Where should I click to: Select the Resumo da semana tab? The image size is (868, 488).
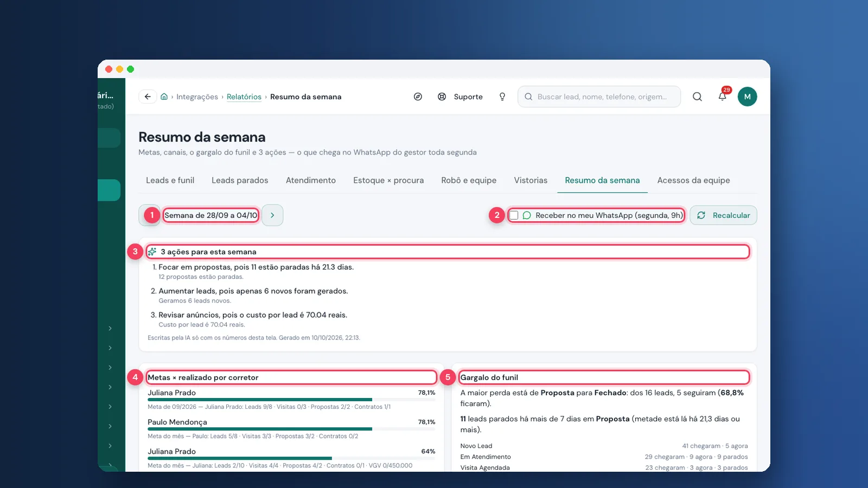(602, 181)
